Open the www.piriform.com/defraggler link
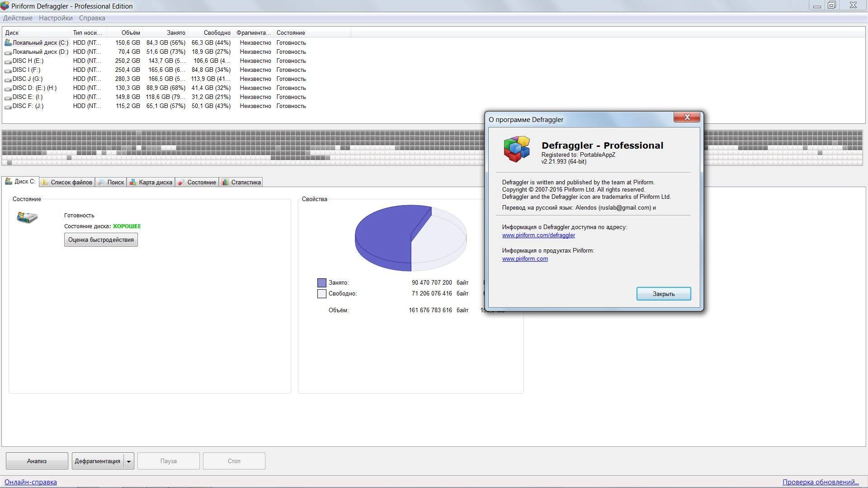 538,235
